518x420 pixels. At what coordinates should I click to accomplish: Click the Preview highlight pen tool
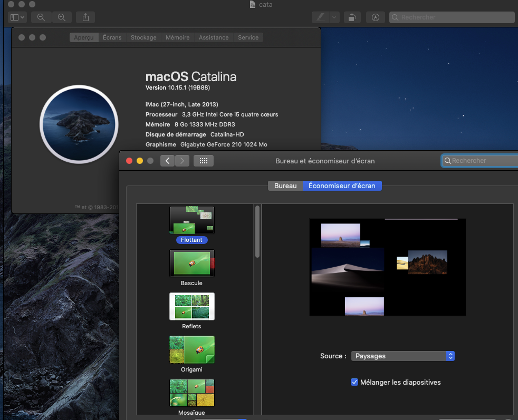pyautogui.click(x=320, y=17)
